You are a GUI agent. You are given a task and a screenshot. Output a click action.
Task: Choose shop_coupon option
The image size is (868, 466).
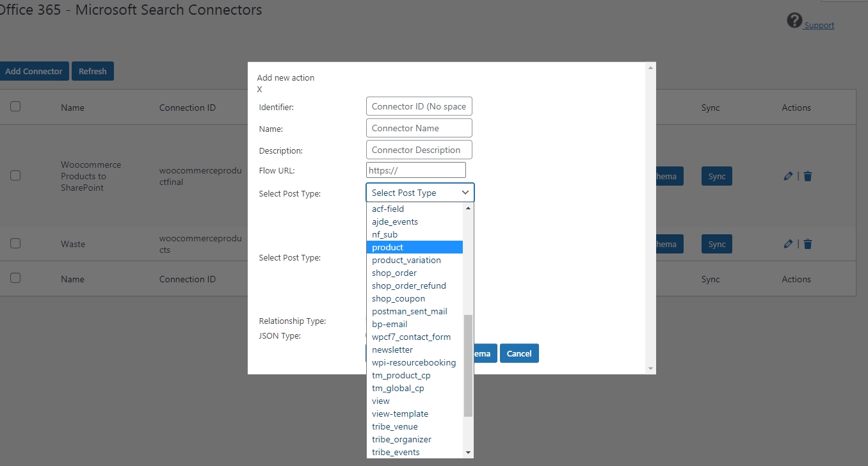click(x=415, y=298)
